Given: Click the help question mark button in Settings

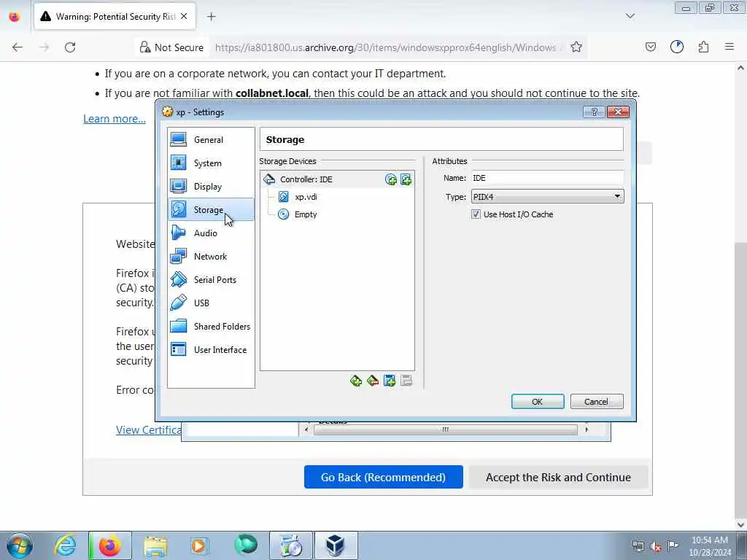Looking at the screenshot, I should pyautogui.click(x=594, y=112).
